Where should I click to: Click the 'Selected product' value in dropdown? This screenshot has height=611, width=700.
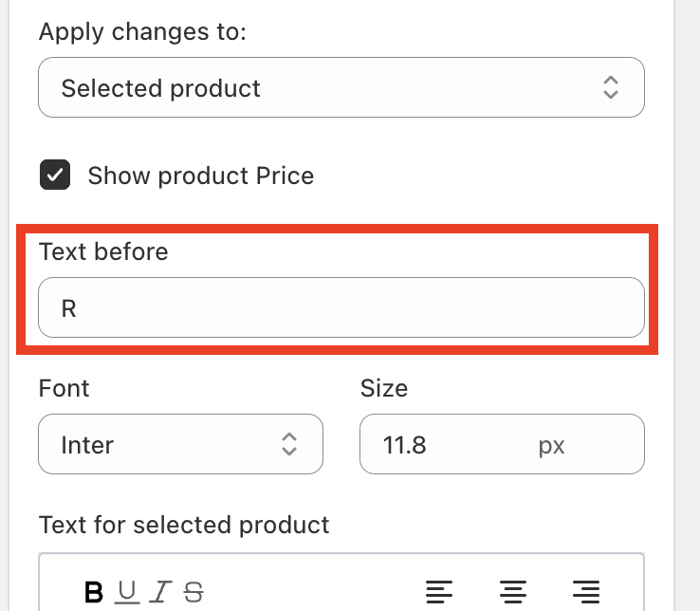(160, 88)
